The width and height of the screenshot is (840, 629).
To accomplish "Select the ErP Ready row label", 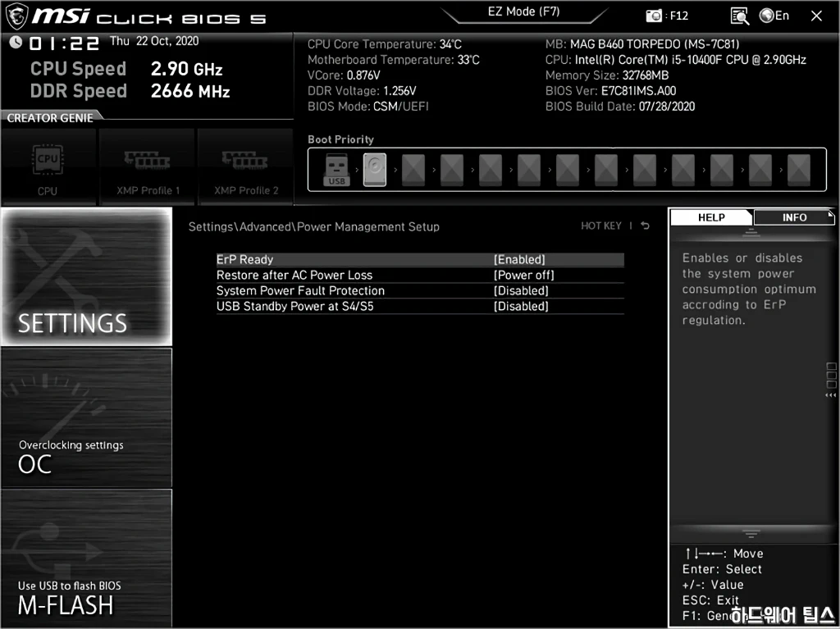I will pos(244,259).
